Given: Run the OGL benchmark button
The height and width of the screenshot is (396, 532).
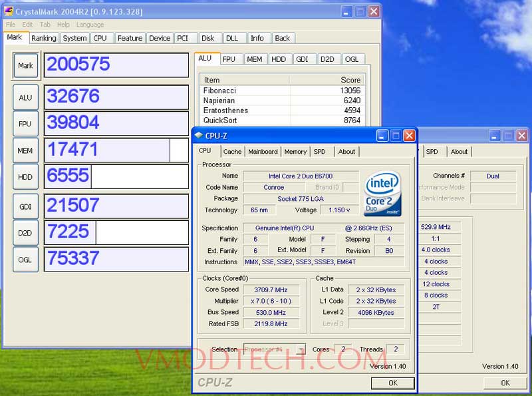Looking at the screenshot, I should [25, 260].
